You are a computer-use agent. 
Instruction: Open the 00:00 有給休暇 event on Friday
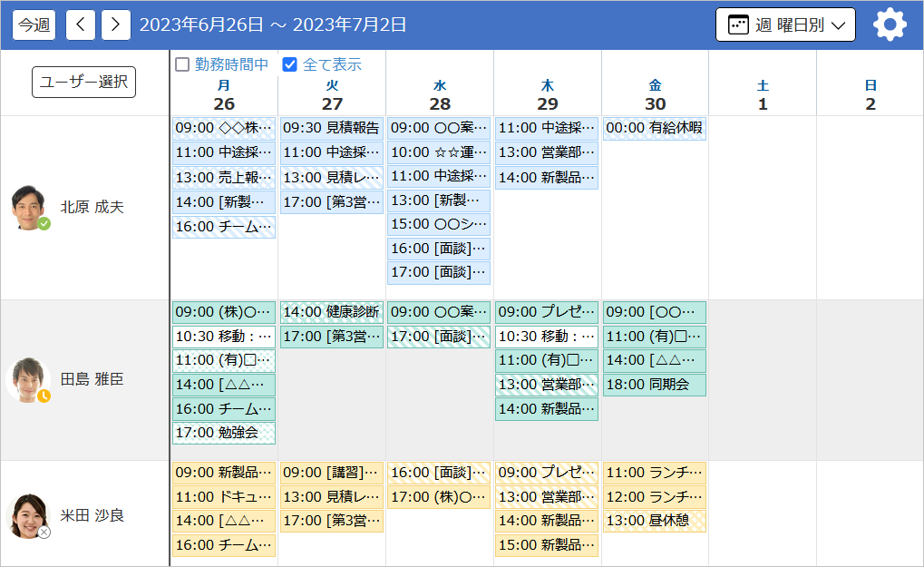click(x=654, y=128)
